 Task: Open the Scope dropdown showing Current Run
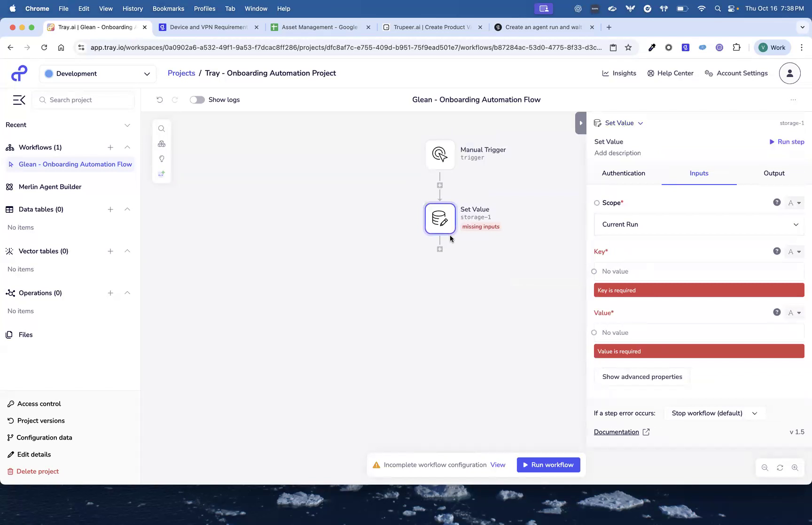click(699, 224)
